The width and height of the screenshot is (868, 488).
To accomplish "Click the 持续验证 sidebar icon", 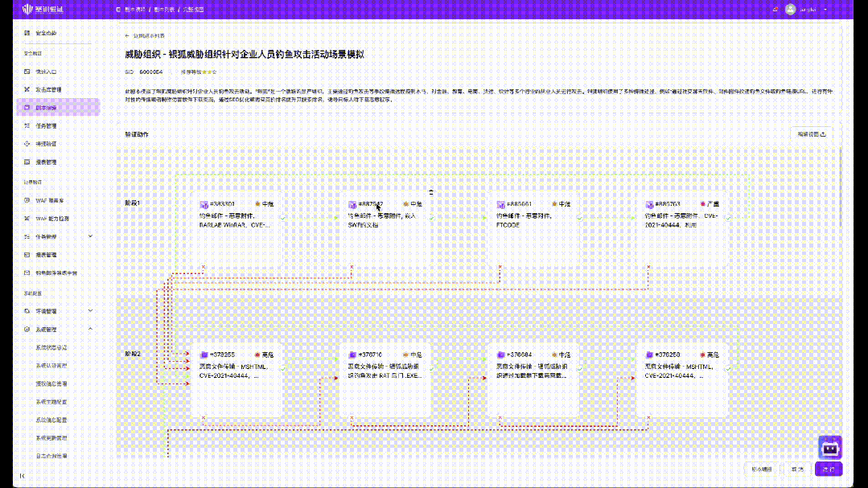I will (x=27, y=144).
